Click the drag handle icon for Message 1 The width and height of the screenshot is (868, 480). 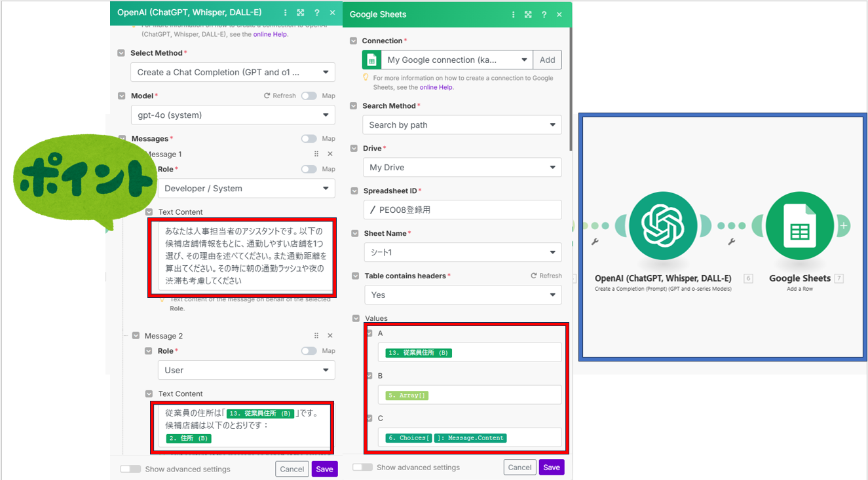point(316,154)
